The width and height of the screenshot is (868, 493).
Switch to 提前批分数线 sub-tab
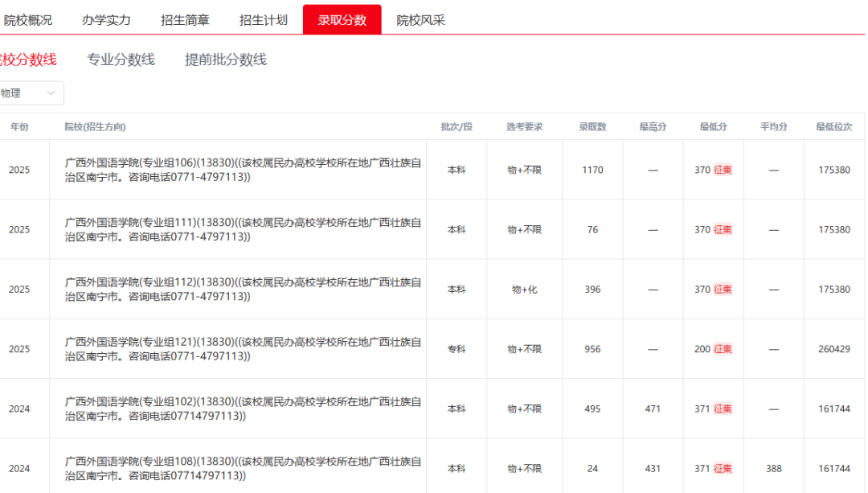point(226,60)
